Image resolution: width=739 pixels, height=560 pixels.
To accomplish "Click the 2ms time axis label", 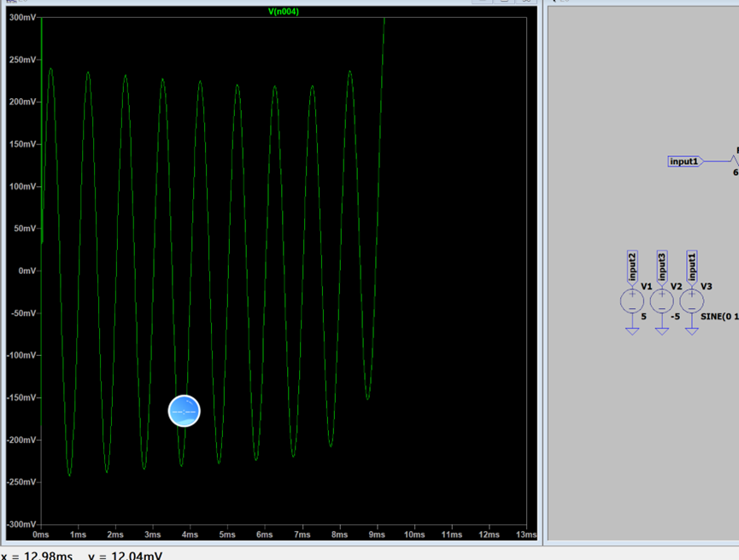I will coord(115,534).
